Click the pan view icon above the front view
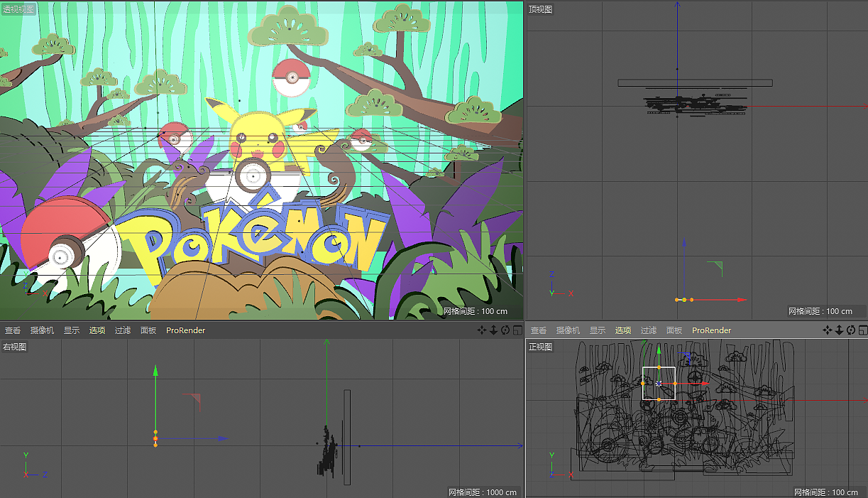This screenshot has width=868, height=498. 827,330
